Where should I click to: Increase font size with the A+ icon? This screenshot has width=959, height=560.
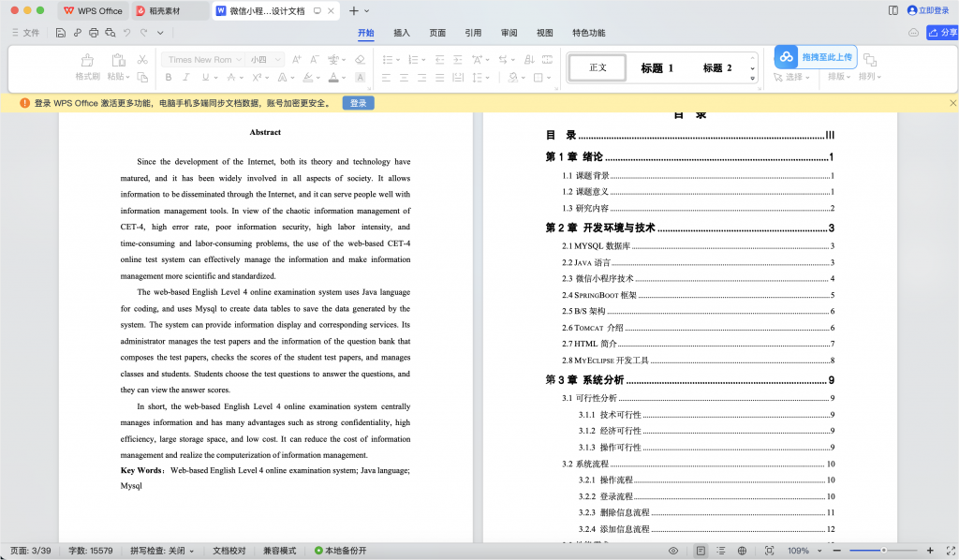click(297, 60)
